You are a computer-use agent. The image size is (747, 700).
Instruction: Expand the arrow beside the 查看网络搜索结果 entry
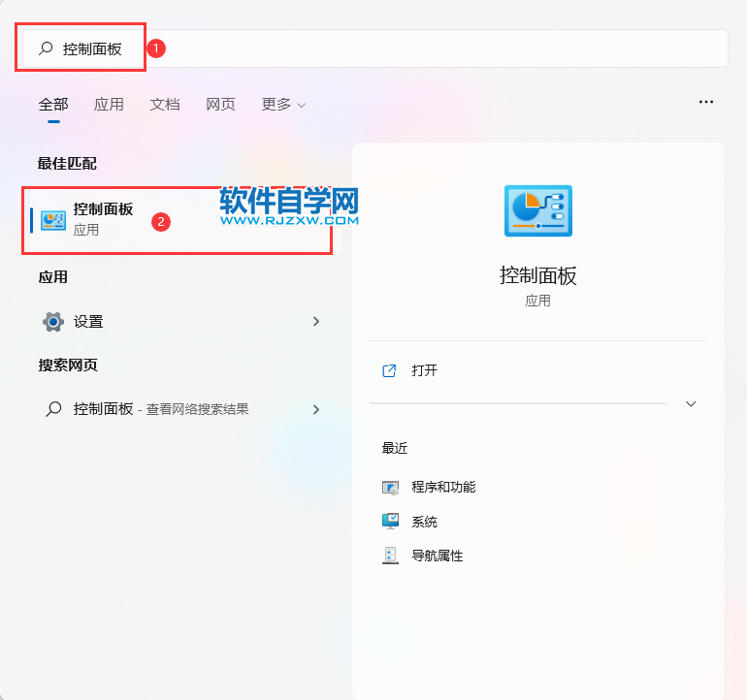click(x=315, y=409)
